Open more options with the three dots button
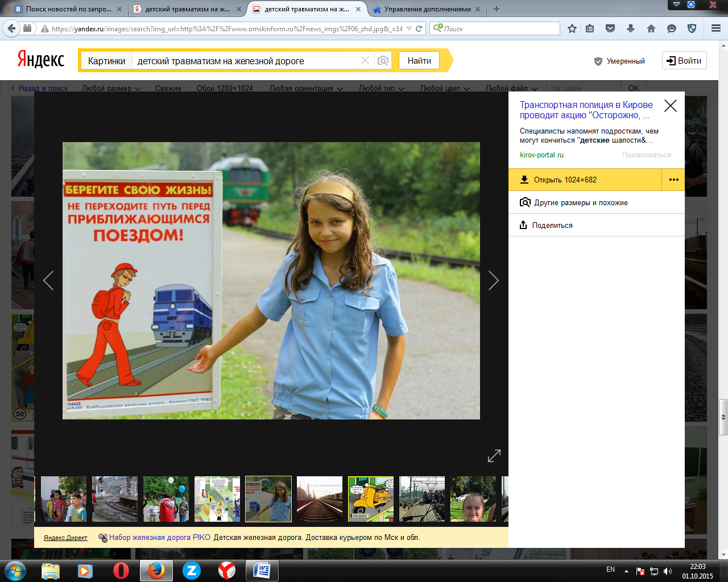This screenshot has width=728, height=582. point(673,180)
